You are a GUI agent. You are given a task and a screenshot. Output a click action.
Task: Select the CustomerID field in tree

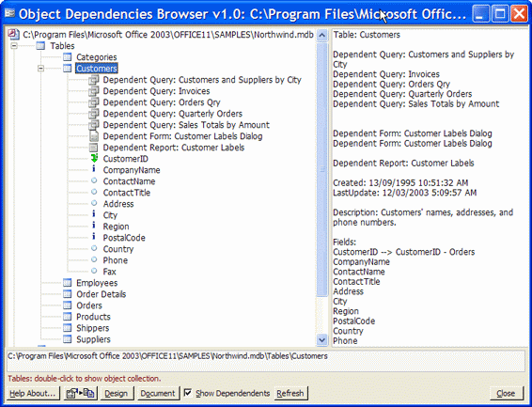coord(126,159)
